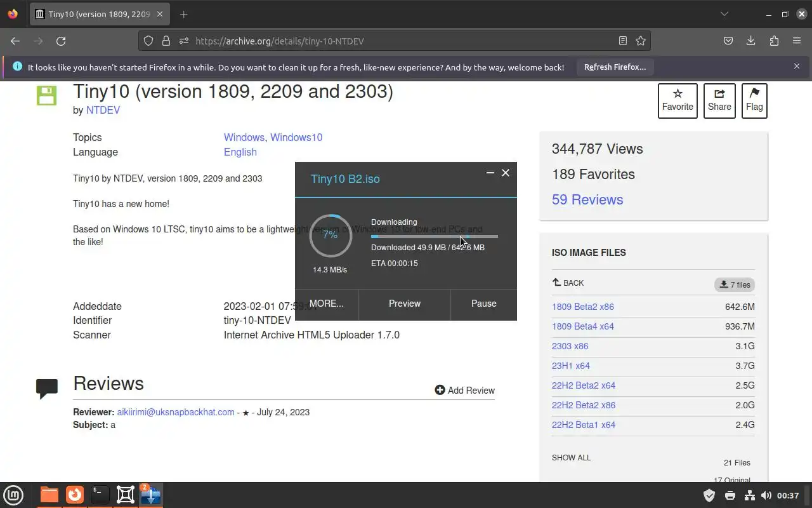
Task: Click the green floppy disk software icon
Action: pyautogui.click(x=46, y=95)
